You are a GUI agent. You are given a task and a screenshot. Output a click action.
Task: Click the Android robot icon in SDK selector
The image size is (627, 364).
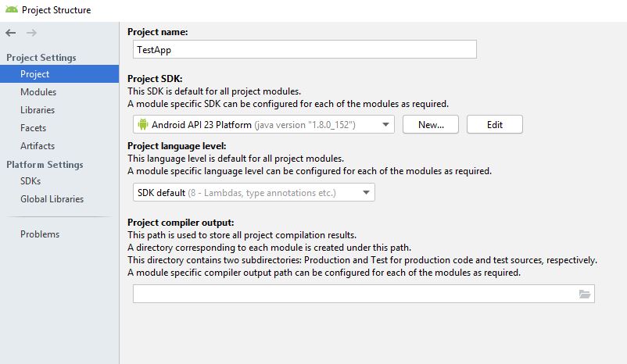tap(143, 124)
